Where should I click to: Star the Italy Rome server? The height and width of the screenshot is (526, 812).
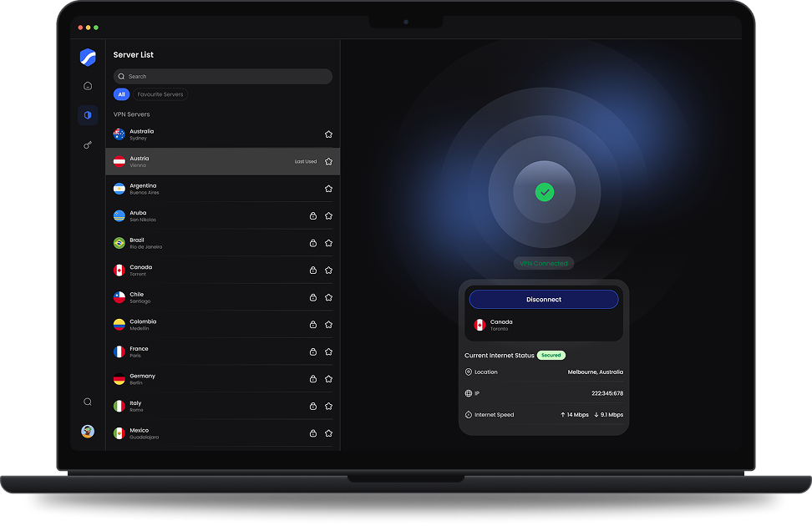(328, 407)
